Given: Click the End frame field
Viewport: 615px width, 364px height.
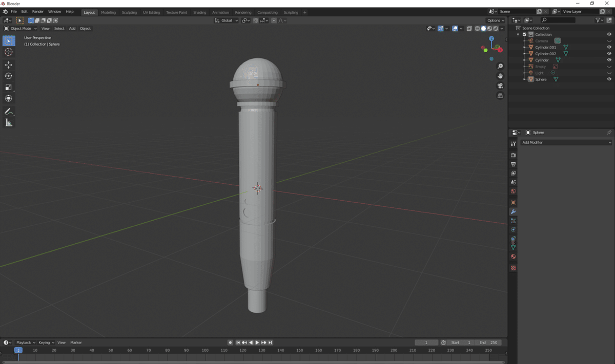Looking at the screenshot, I should click(x=489, y=342).
